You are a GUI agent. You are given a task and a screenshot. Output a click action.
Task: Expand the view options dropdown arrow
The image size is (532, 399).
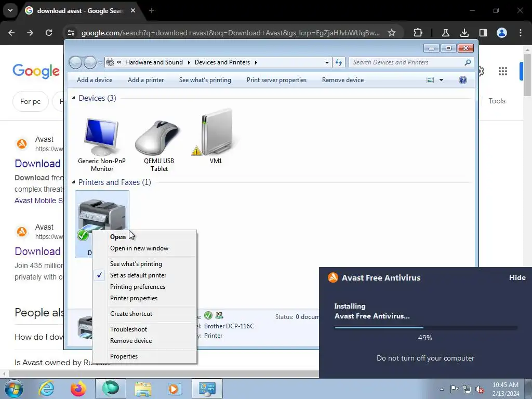(x=441, y=80)
